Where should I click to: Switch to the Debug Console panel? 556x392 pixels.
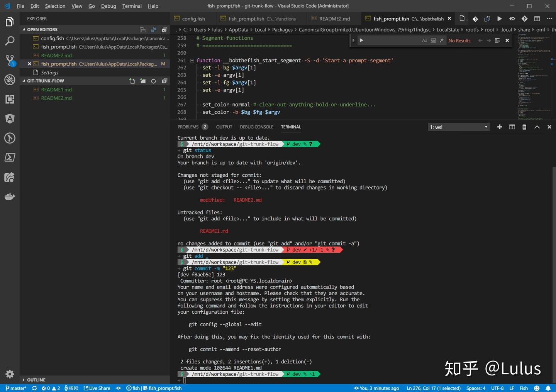point(256,127)
